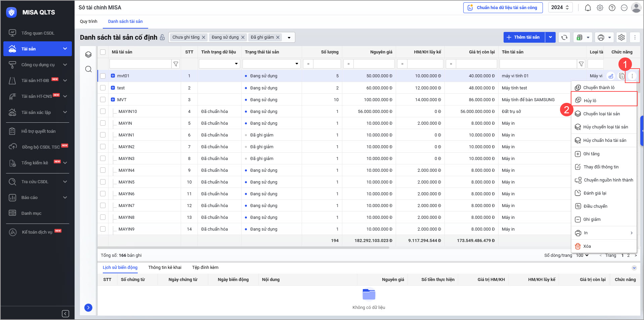Expand the MVT asset group row

pos(113,99)
